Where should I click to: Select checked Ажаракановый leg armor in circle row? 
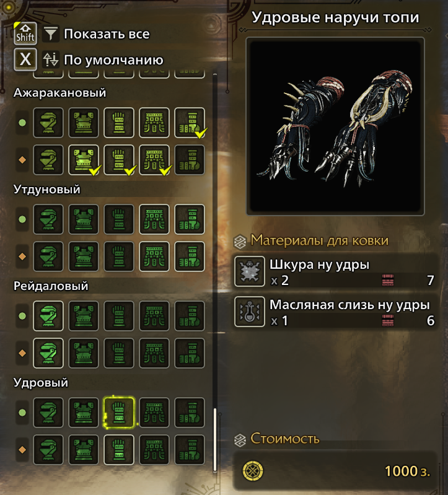pyautogui.click(x=190, y=123)
